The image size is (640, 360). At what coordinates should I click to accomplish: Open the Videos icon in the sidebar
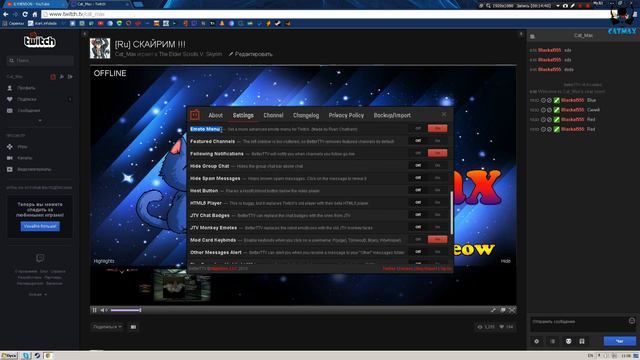click(x=10, y=169)
